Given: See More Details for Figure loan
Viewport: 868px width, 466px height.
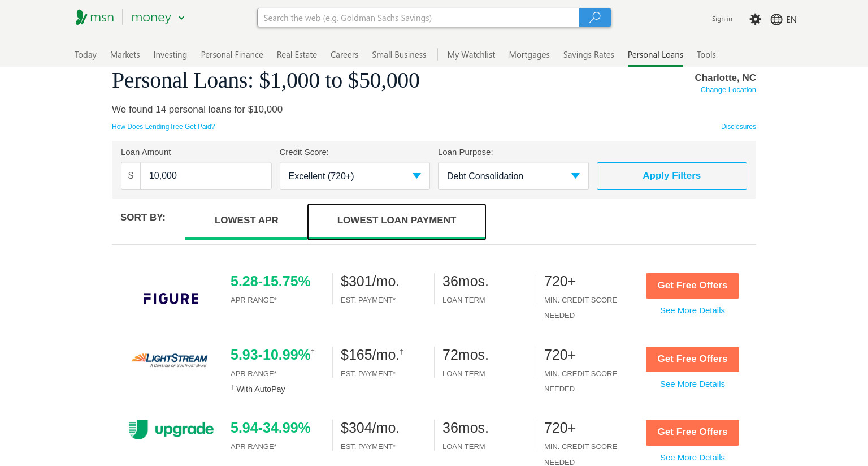Looking at the screenshot, I should [692, 310].
